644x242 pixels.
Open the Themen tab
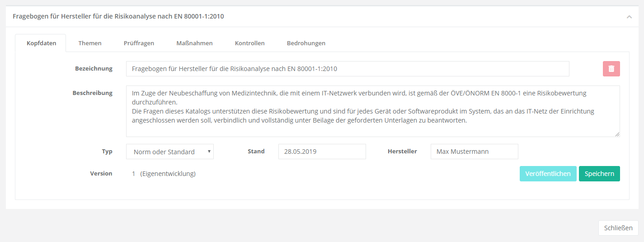(x=90, y=43)
